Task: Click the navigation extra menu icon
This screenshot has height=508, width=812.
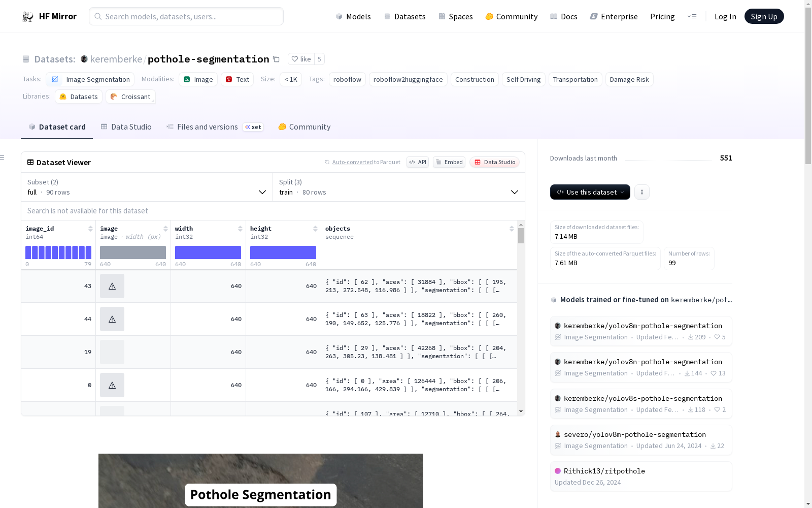Action: 692,16
